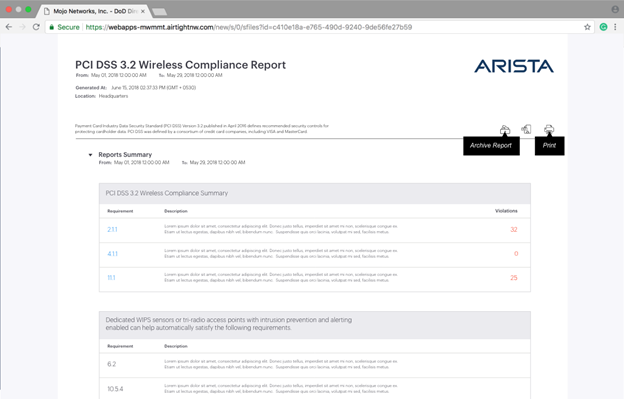The image size is (624, 399).
Task: Click the PCI DSS 3.2 Wireless Compliance Report title
Action: (180, 65)
